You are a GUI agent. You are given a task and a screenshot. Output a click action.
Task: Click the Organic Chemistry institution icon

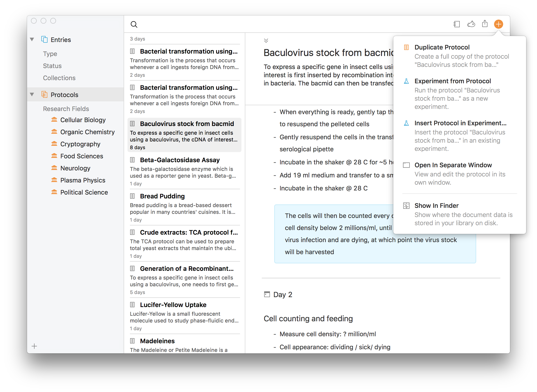[54, 132]
